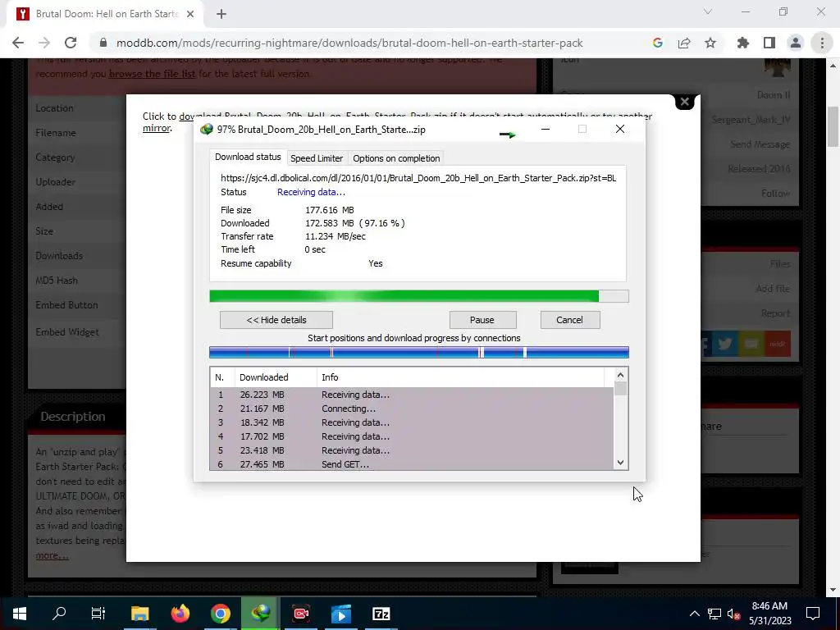Click the Google icon in address bar

click(657, 43)
